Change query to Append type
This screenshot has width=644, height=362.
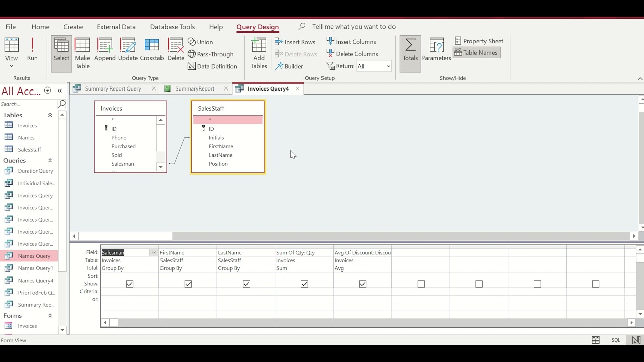coord(105,49)
